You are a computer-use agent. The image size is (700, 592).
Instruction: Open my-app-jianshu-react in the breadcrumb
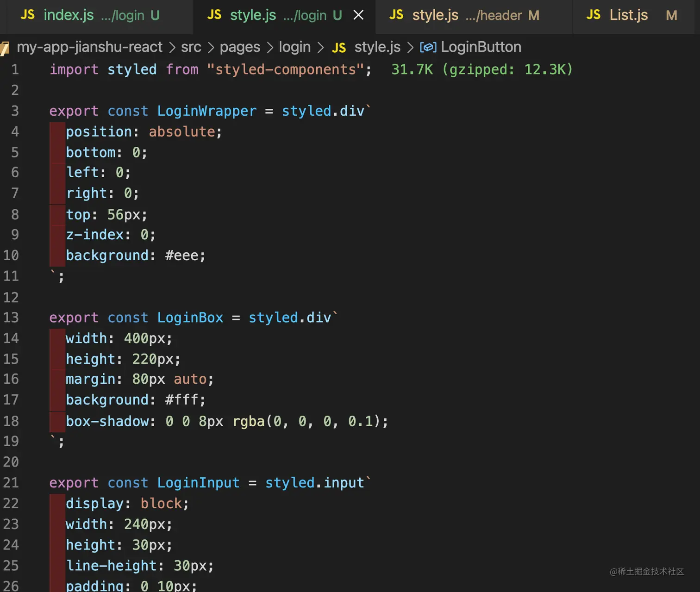tap(90, 47)
